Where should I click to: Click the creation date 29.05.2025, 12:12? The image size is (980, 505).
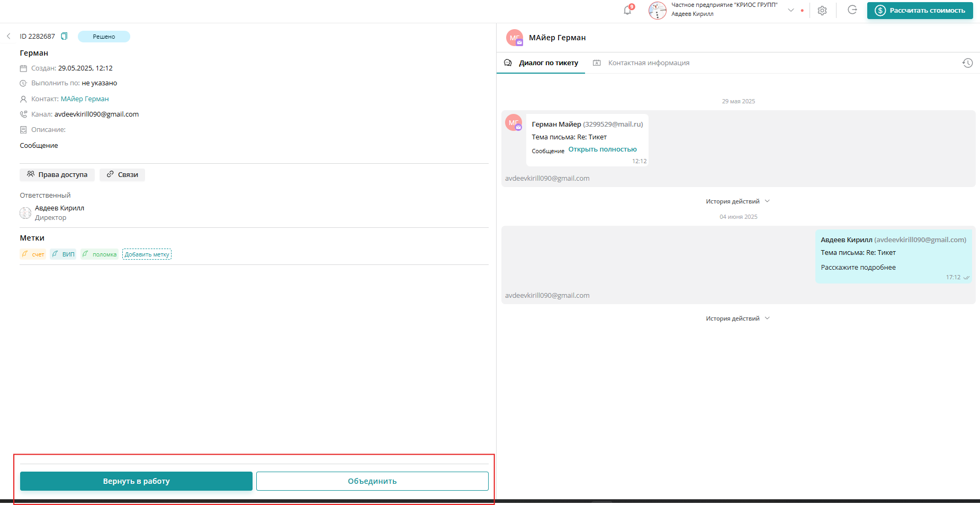point(85,68)
